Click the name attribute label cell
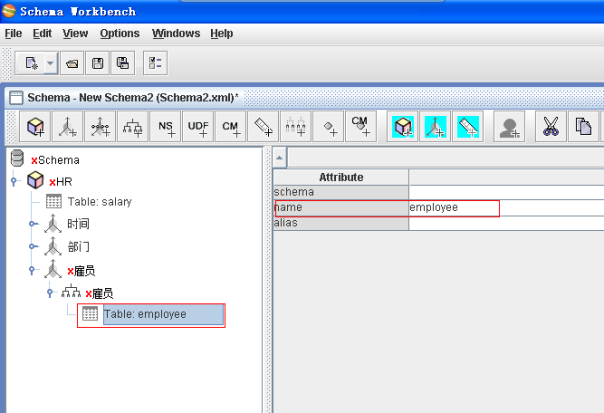The height and width of the screenshot is (413, 604). 341,208
